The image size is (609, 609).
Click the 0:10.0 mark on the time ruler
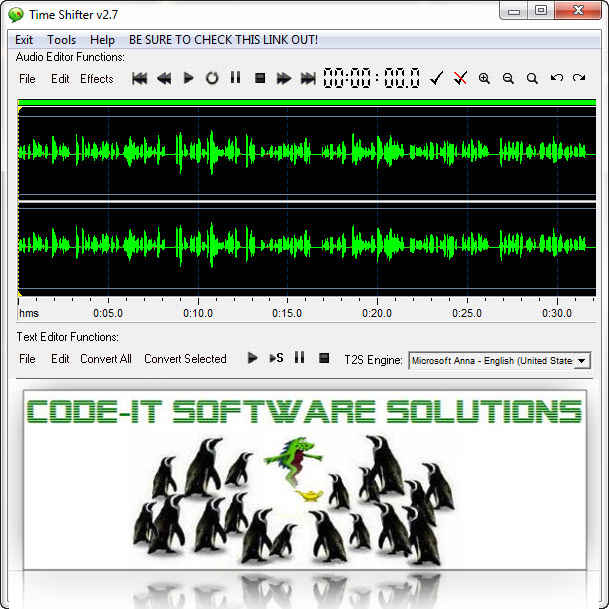pyautogui.click(x=198, y=313)
